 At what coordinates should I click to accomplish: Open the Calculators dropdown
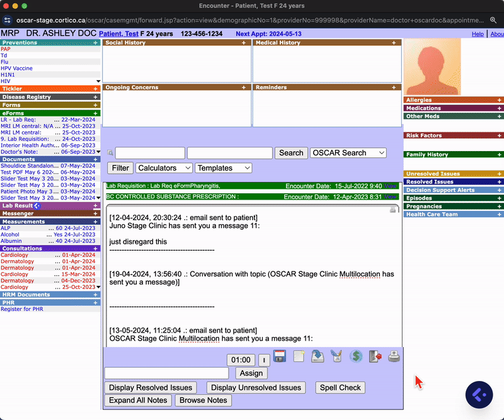click(164, 168)
